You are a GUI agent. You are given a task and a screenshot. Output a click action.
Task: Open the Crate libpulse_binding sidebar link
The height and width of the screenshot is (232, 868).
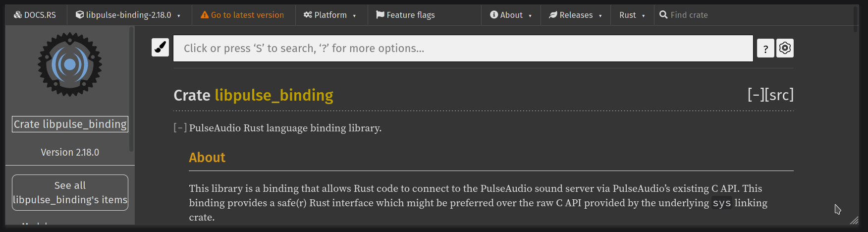[70, 124]
